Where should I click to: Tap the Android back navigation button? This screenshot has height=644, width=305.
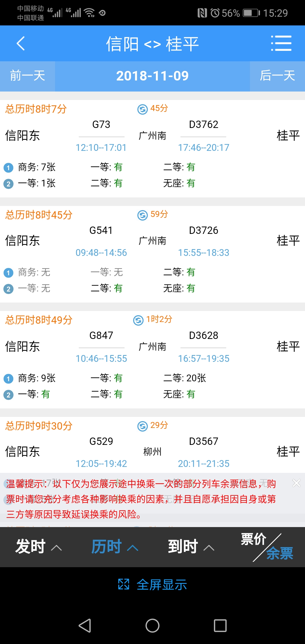[85, 626]
